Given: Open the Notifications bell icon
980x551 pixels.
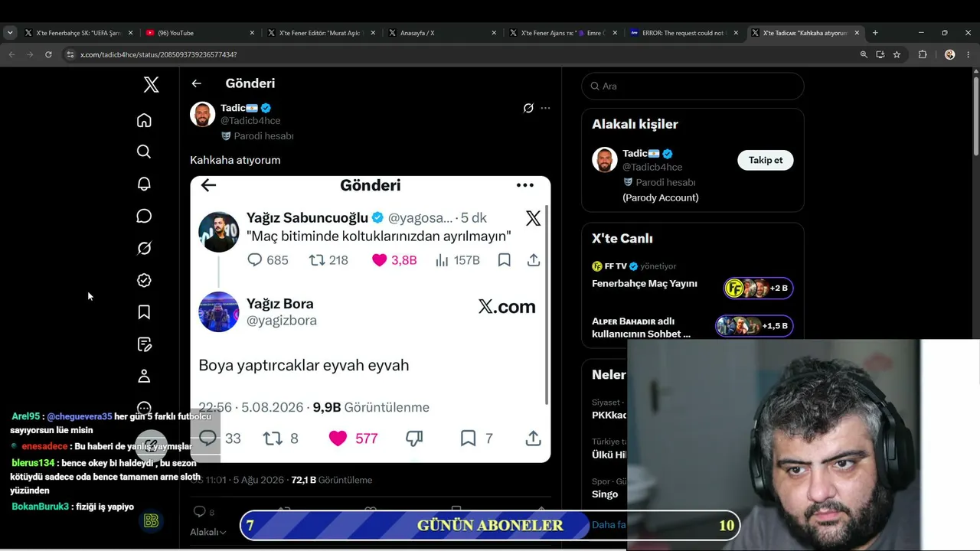Looking at the screenshot, I should click(x=144, y=184).
